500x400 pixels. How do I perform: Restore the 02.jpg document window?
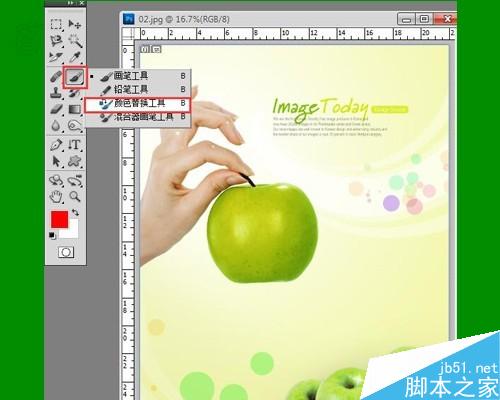(424, 19)
